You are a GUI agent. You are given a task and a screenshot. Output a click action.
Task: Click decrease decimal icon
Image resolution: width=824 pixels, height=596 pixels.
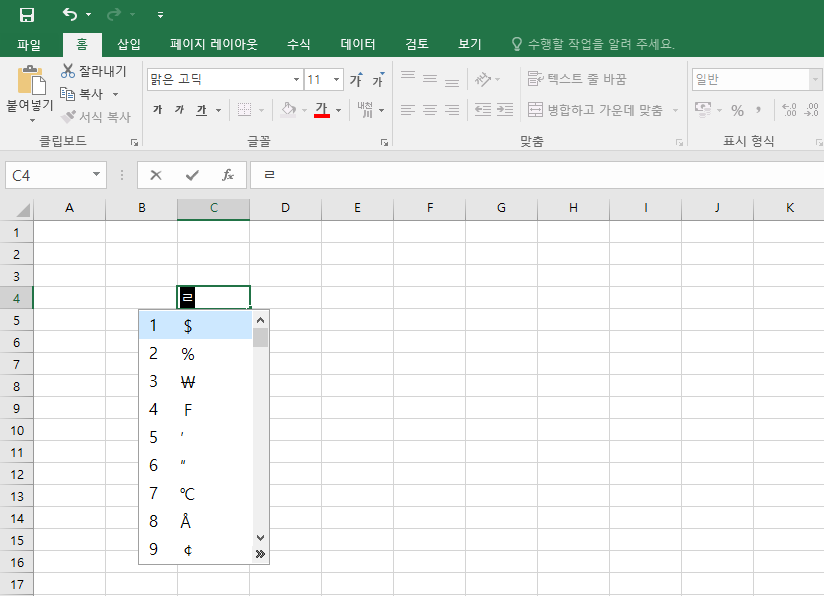click(x=811, y=110)
